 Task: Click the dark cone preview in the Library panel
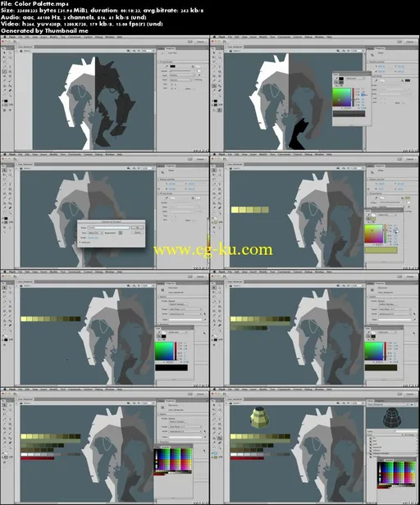coord(392,418)
